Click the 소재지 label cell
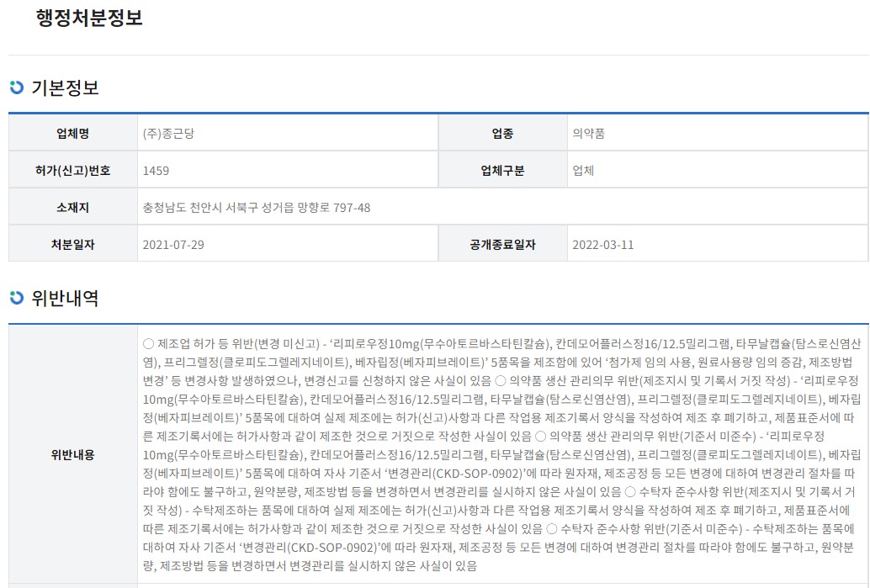 pyautogui.click(x=73, y=207)
